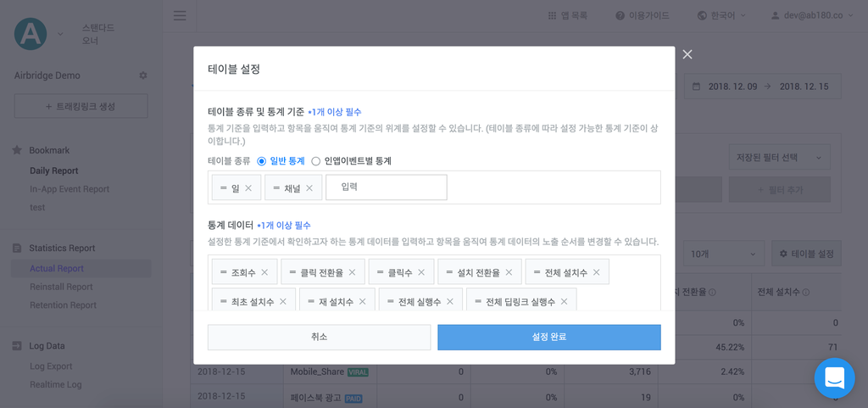Expand the 저장된 필터 선택 dropdown
This screenshot has width=868, height=408.
[x=780, y=157]
